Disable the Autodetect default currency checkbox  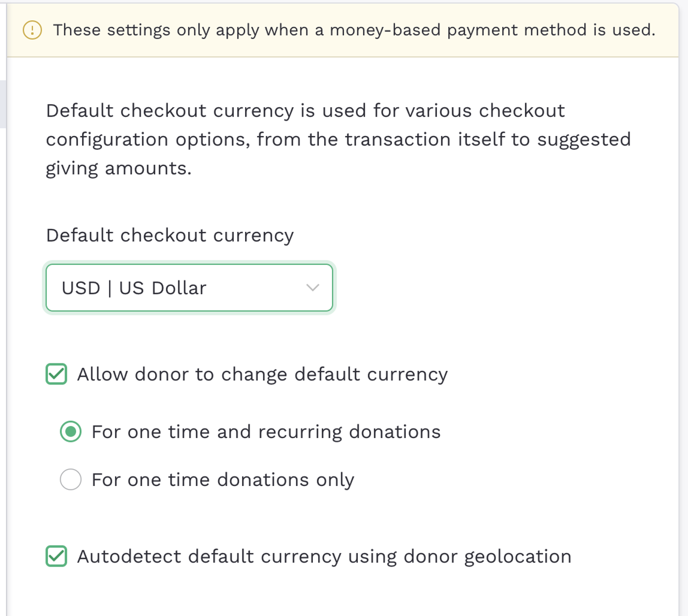click(56, 556)
